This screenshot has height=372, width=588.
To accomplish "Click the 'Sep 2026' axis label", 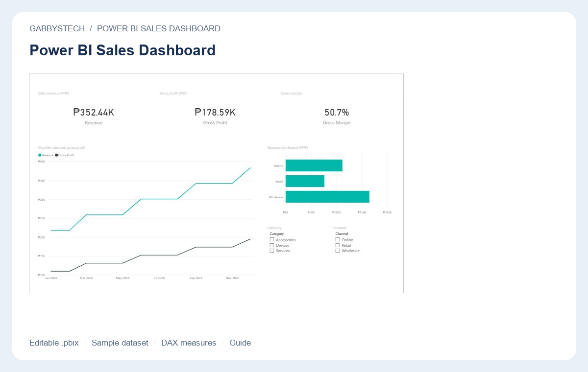I will click(x=196, y=278).
